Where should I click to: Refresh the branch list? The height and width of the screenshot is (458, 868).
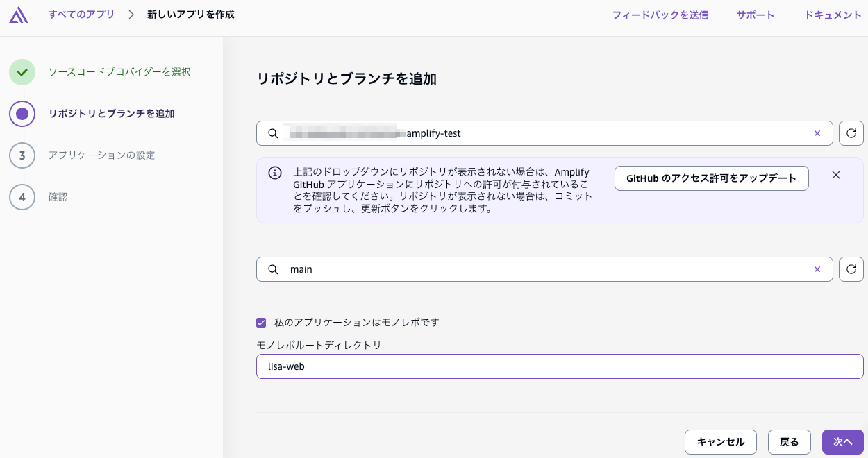pos(851,269)
